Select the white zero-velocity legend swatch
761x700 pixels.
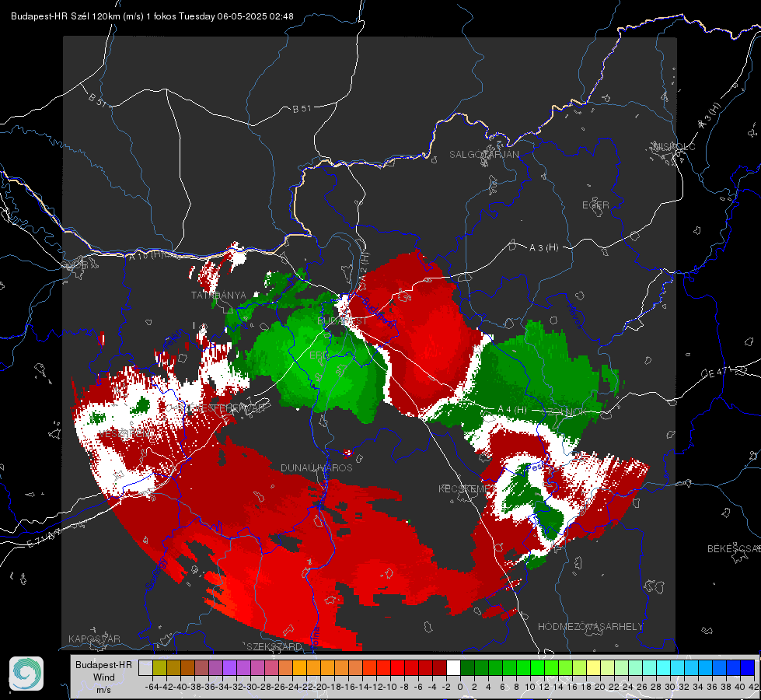click(453, 667)
